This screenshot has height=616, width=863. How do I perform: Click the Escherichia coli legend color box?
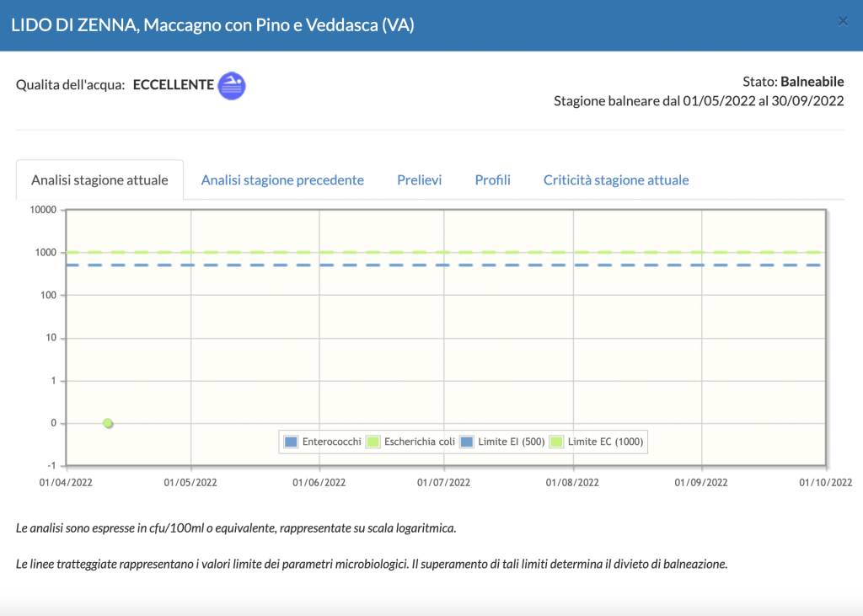tap(373, 442)
